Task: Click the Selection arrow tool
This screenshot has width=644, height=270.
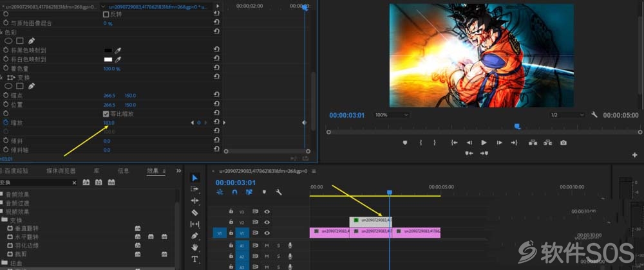Action: pyautogui.click(x=194, y=177)
